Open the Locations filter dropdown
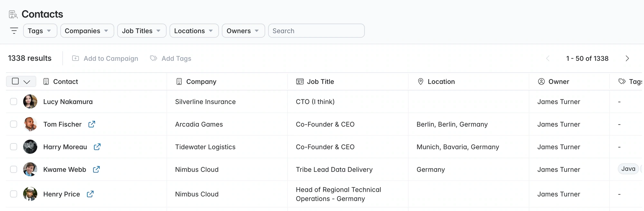644x211 pixels. point(194,31)
